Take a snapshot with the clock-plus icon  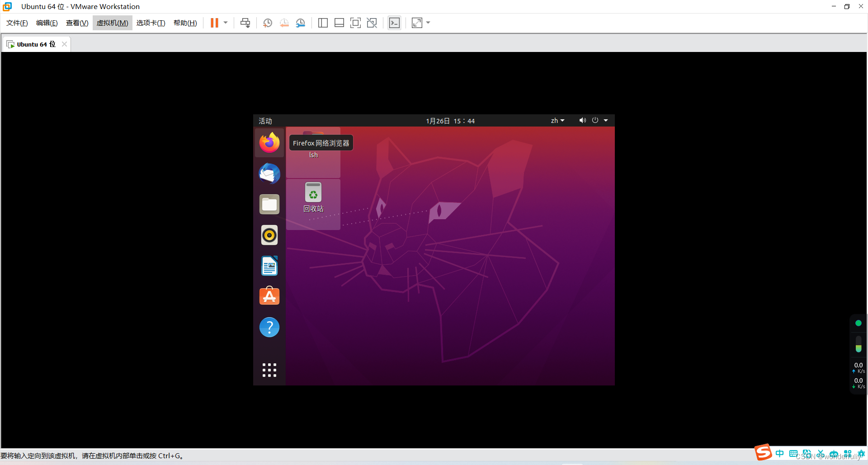(x=268, y=23)
